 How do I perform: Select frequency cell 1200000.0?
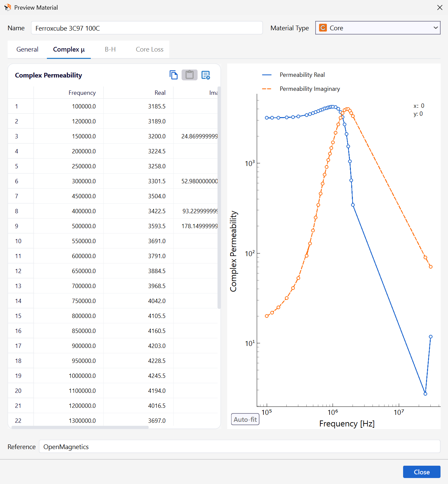(x=69, y=406)
